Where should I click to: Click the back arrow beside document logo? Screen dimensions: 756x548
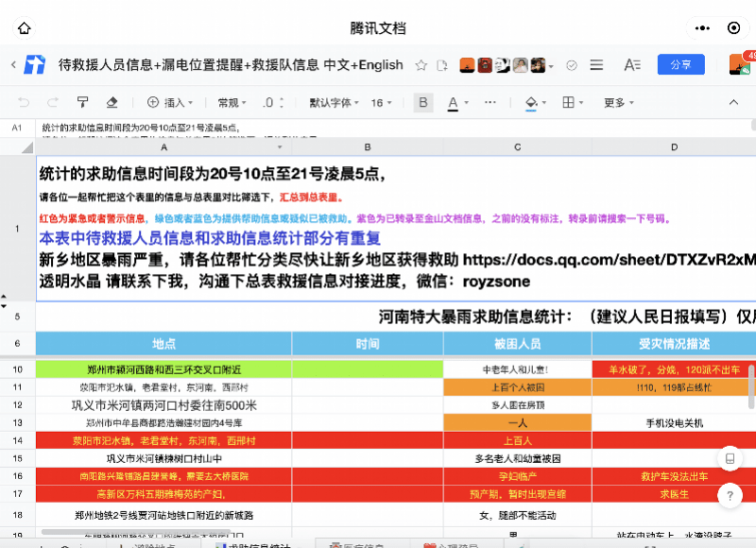click(x=13, y=65)
